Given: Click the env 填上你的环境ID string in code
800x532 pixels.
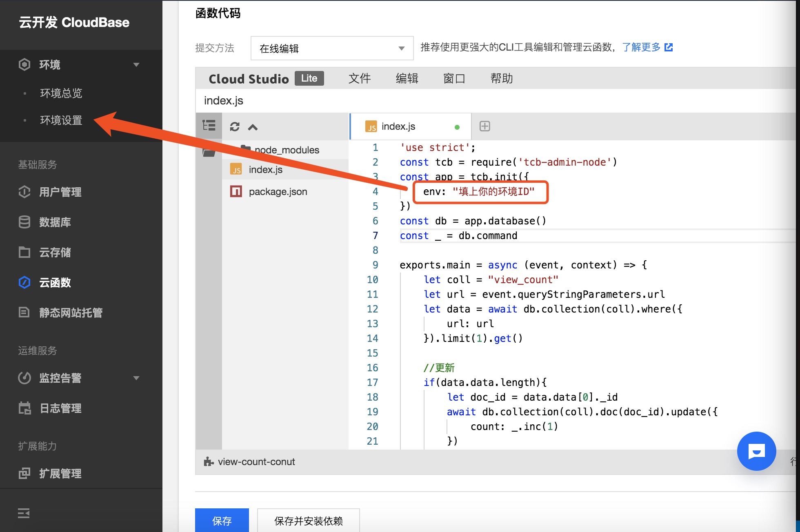Looking at the screenshot, I should [493, 191].
